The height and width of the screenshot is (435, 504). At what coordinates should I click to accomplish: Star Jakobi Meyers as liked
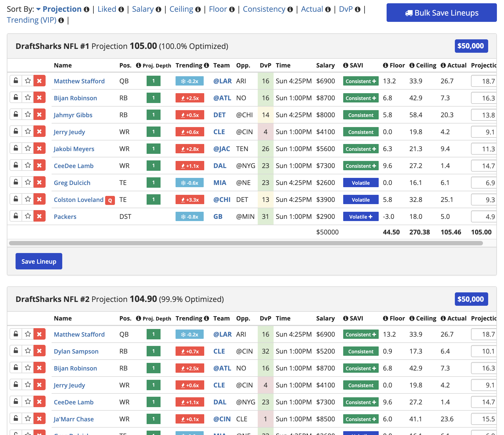pos(28,149)
